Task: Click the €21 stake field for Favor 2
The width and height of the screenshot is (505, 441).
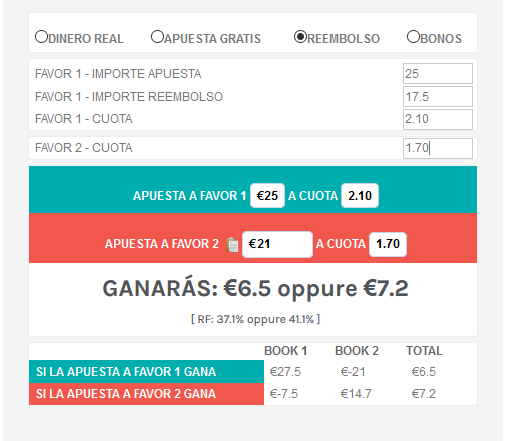Action: (277, 244)
